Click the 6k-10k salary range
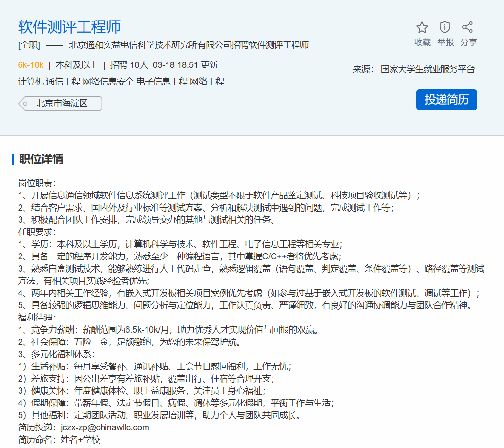This screenshot has width=504, height=448. click(31, 65)
